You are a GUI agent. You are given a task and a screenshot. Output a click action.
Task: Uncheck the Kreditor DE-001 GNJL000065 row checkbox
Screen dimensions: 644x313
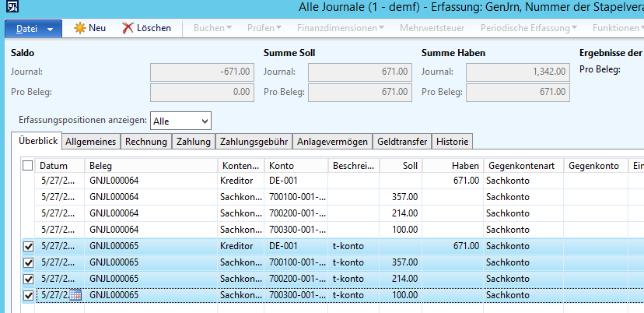click(x=28, y=246)
